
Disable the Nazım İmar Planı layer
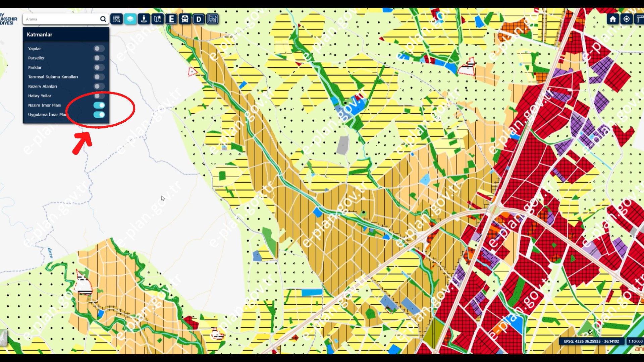click(x=99, y=105)
